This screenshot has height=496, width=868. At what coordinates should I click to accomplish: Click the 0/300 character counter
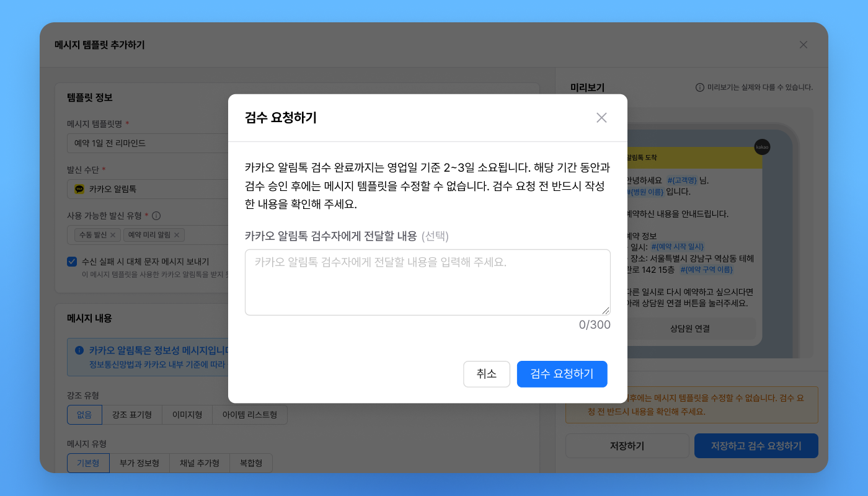pos(595,325)
